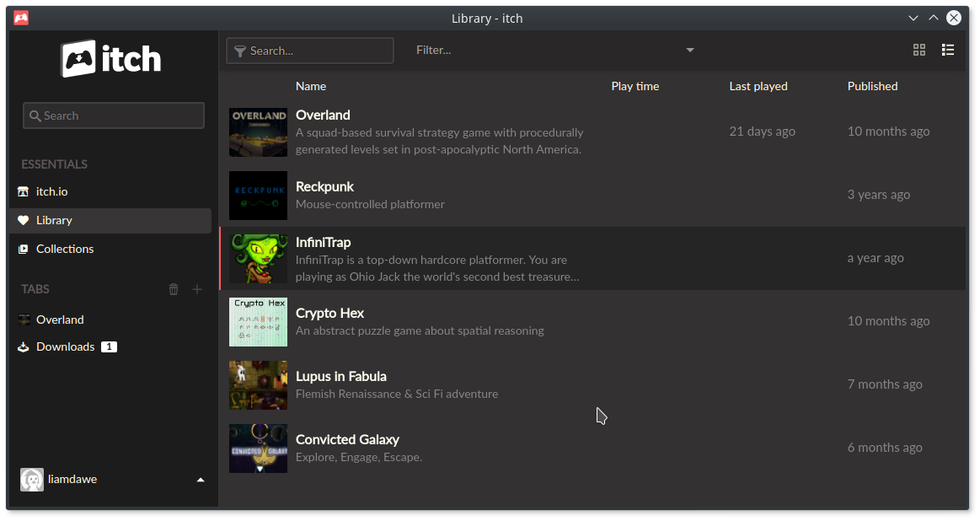
Task: Open the Reckpunk game thumbnail
Action: coord(258,196)
